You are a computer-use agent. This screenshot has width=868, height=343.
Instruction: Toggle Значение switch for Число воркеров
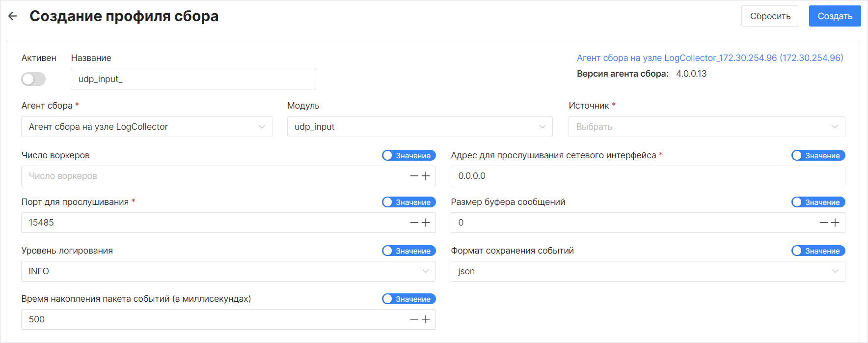(409, 155)
